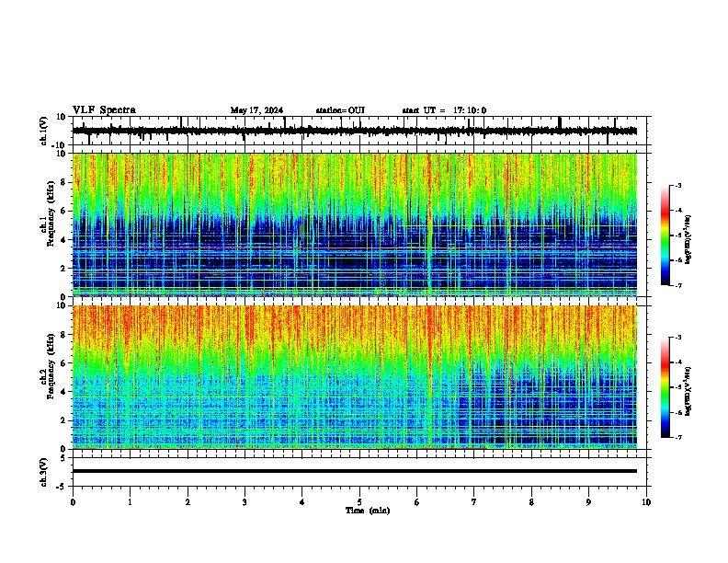
Task: Click the ch.1 frequency spectrogram panel
Action: 355,224
